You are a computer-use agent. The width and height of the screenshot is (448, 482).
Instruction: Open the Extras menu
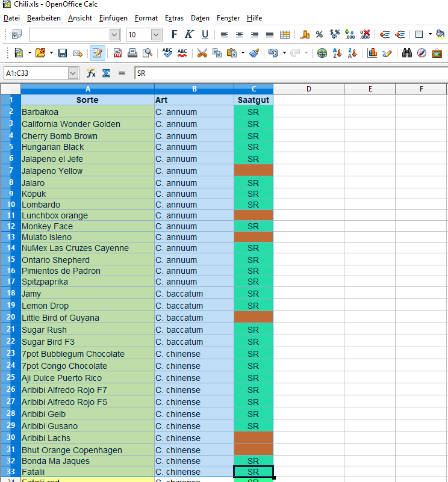[x=175, y=18]
